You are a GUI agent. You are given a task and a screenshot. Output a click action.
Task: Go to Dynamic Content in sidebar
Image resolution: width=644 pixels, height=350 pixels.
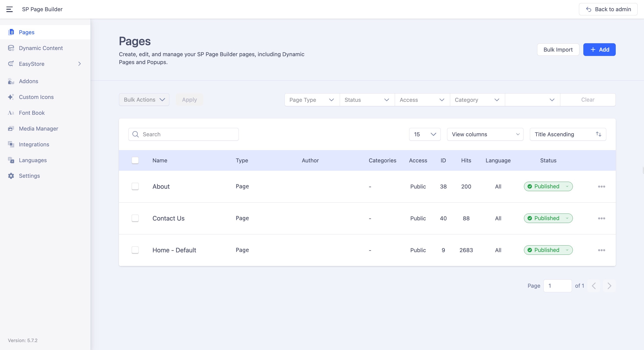pos(41,48)
